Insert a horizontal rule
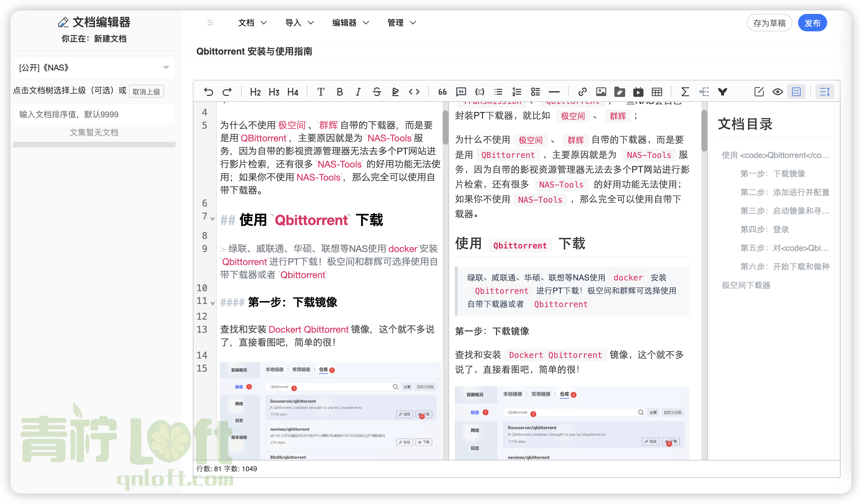 (554, 92)
